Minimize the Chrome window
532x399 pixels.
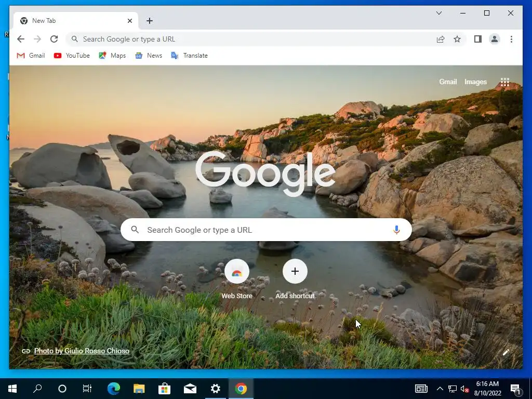point(463,13)
